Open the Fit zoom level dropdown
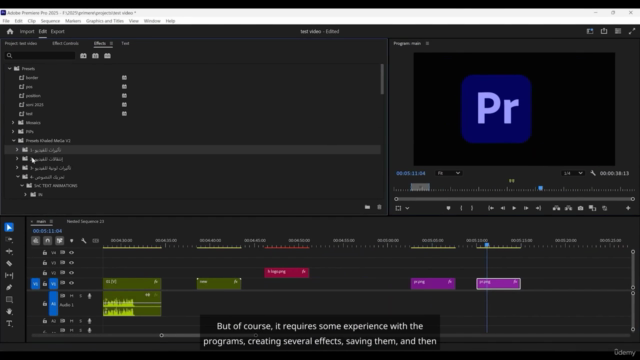The image size is (640, 360). tap(448, 173)
